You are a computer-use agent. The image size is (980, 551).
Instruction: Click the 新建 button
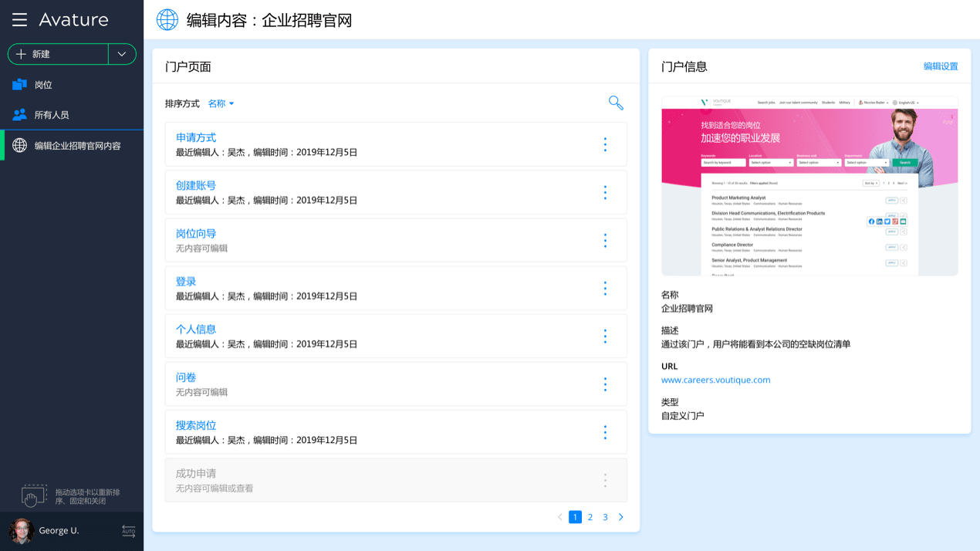58,54
